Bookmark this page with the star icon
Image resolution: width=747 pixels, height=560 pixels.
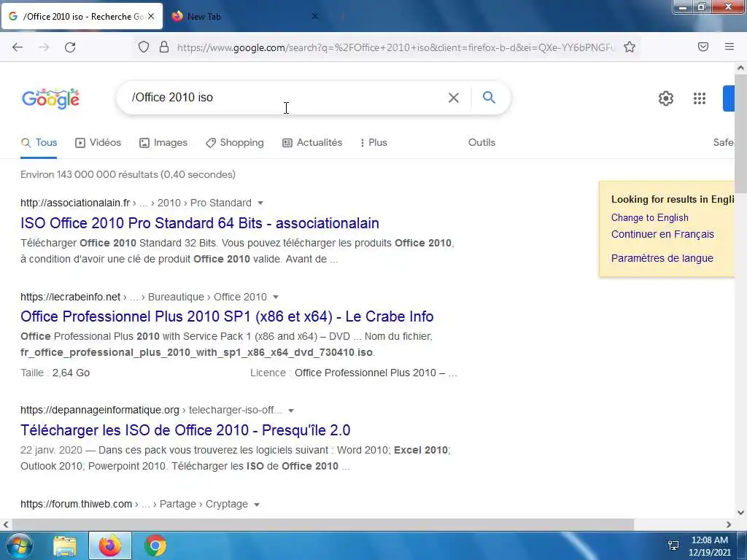[x=630, y=47]
